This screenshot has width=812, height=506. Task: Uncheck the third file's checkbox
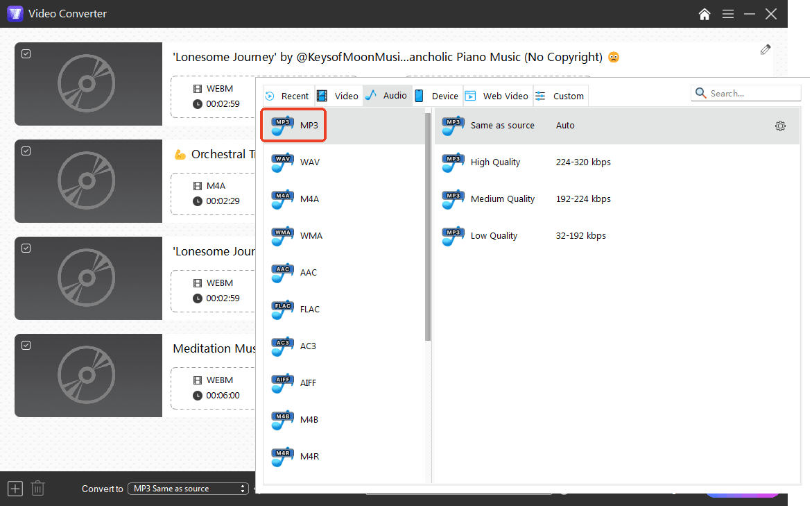[26, 248]
